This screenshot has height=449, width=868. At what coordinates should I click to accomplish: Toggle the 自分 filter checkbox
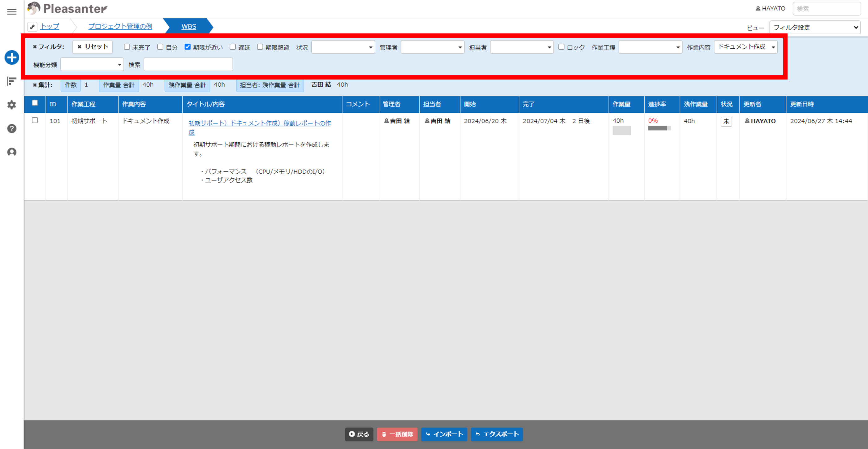pyautogui.click(x=160, y=47)
